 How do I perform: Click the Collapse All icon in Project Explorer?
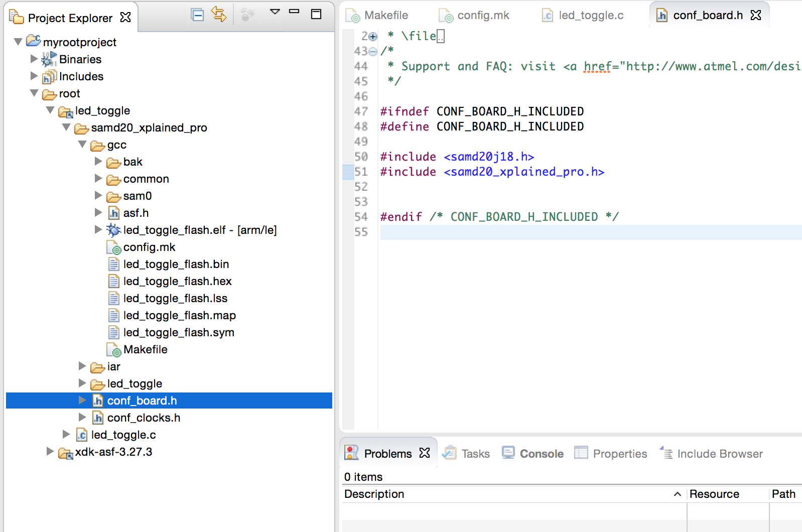click(x=198, y=15)
